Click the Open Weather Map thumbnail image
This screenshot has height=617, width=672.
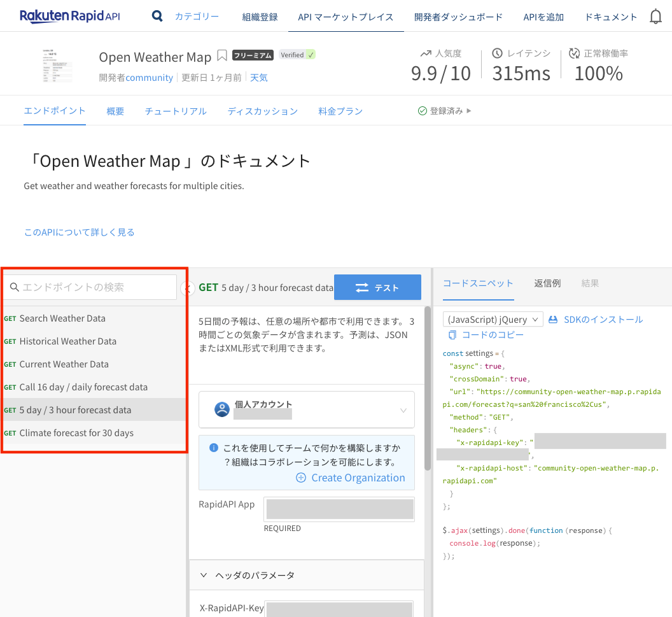57,66
